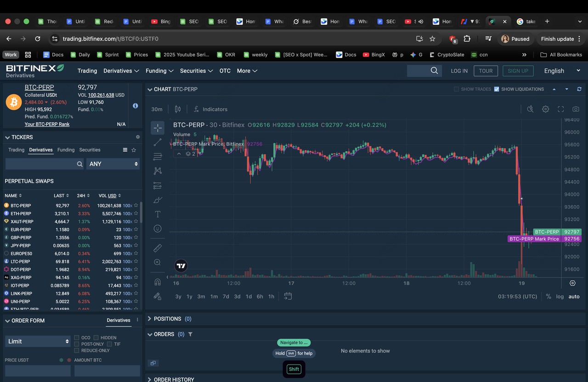This screenshot has height=382, width=588.
Task: Uncheck Show Liquidations checkbox
Action: [x=496, y=89]
